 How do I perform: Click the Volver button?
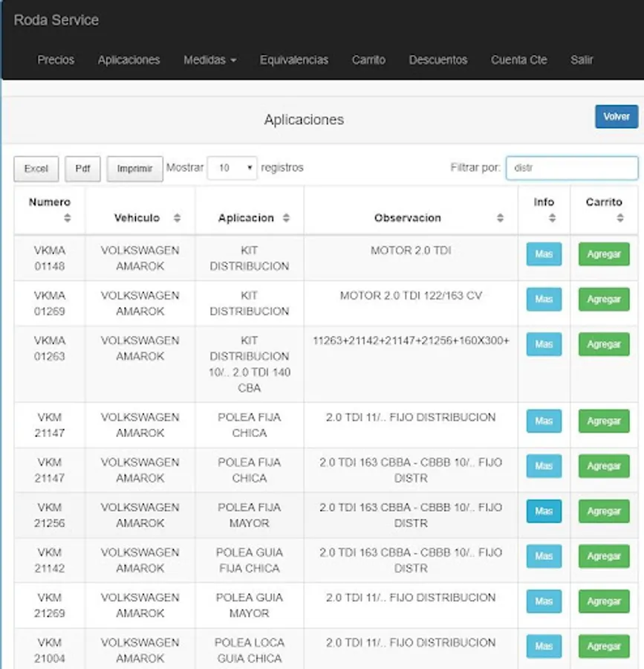point(617,117)
